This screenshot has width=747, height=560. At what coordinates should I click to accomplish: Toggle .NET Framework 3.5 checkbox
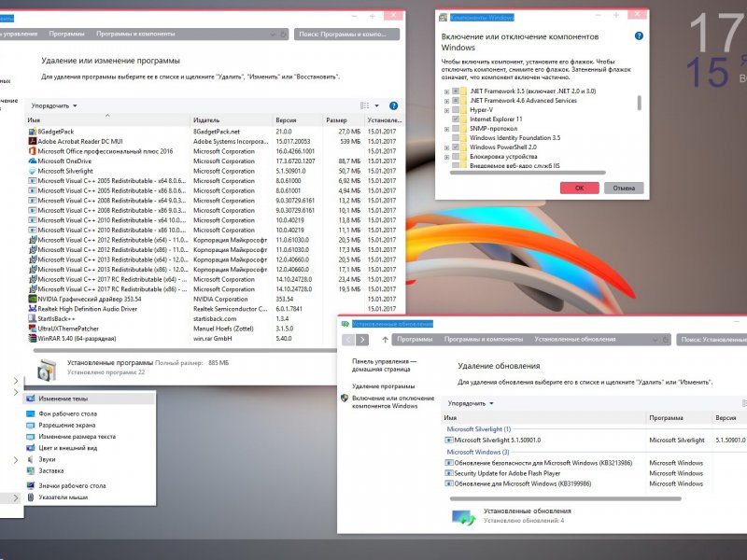456,91
